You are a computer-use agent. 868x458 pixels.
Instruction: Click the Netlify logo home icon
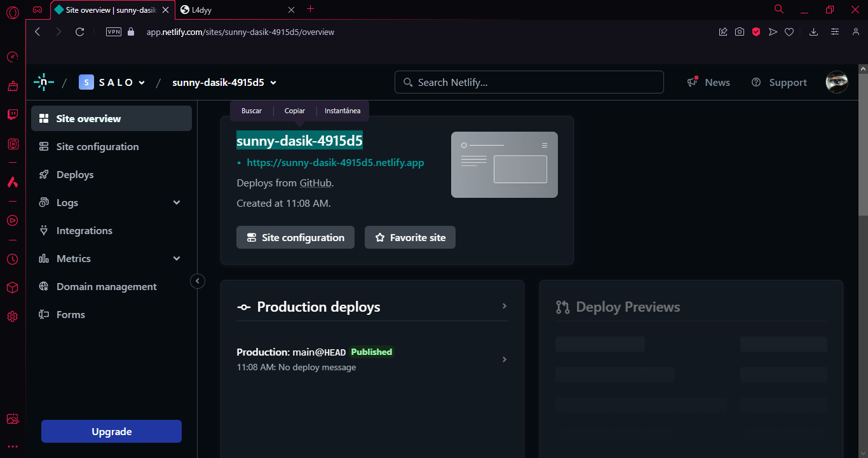point(43,82)
